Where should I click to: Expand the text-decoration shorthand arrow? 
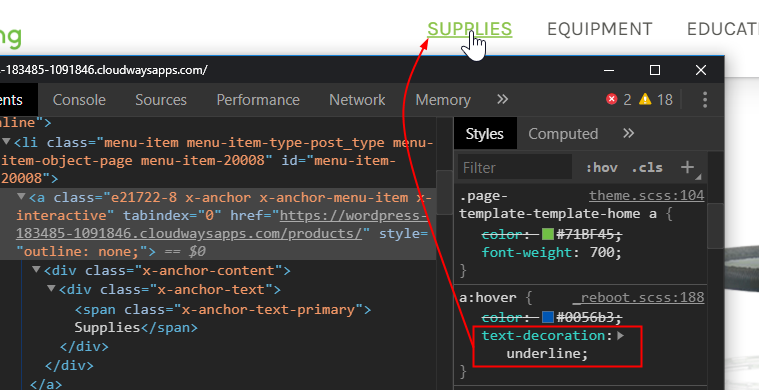coord(621,335)
